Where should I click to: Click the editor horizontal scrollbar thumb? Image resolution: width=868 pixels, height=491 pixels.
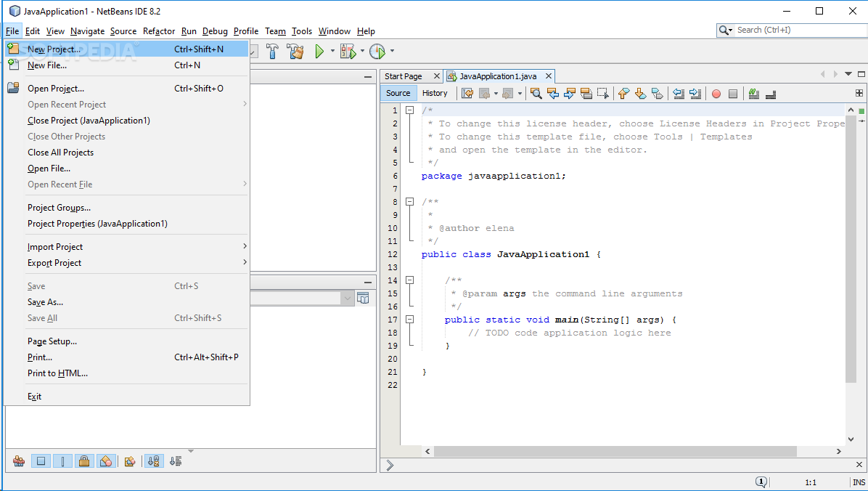(x=615, y=451)
